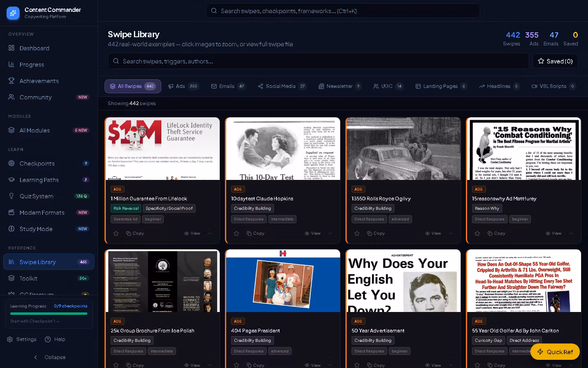Image resolution: width=588 pixels, height=368 pixels.
Task: Click the 442 Swipes stat
Action: pyautogui.click(x=512, y=38)
